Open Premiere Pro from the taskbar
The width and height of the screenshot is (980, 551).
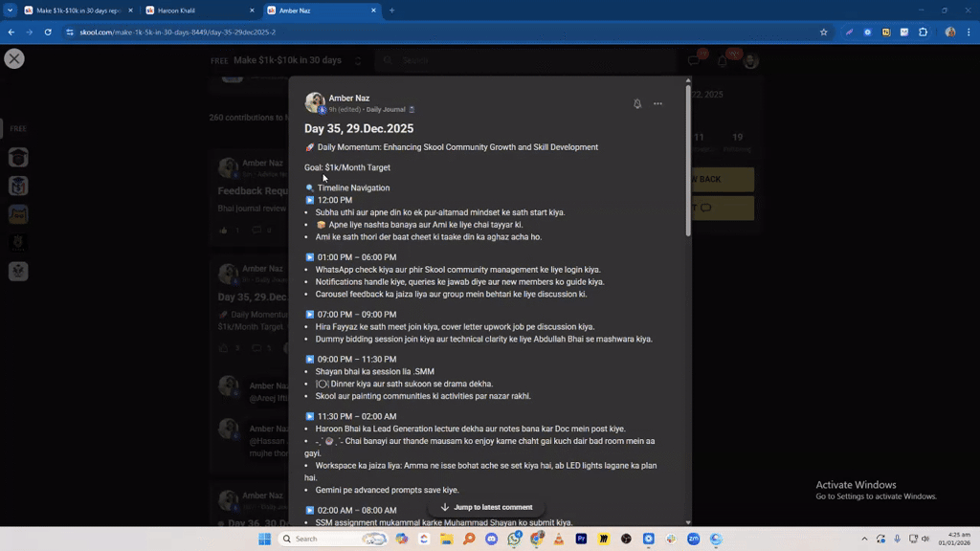581,539
